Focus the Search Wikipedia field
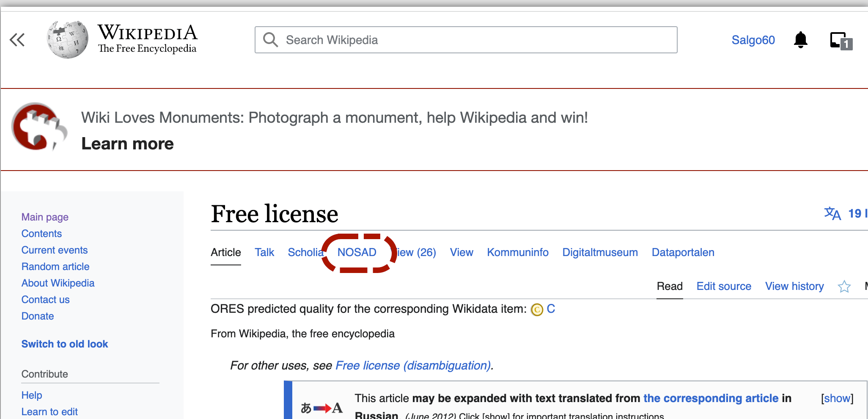The height and width of the screenshot is (419, 868). point(465,40)
